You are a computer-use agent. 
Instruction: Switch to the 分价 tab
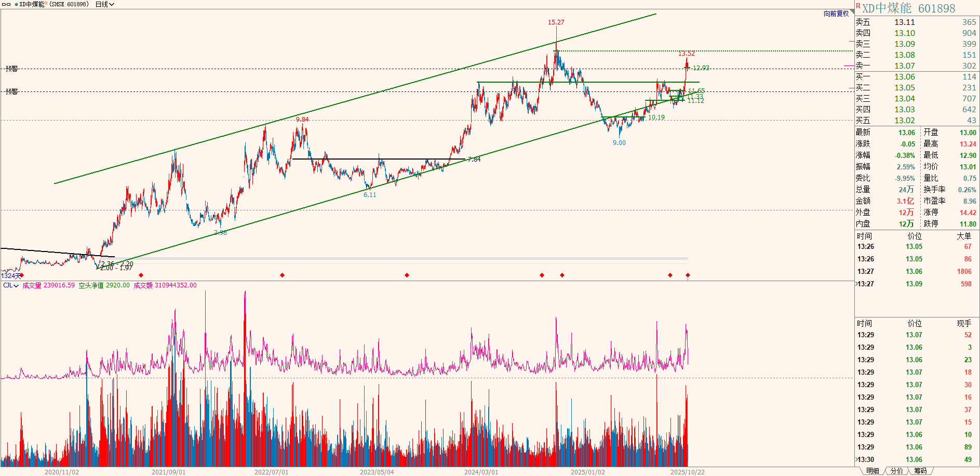[x=897, y=471]
